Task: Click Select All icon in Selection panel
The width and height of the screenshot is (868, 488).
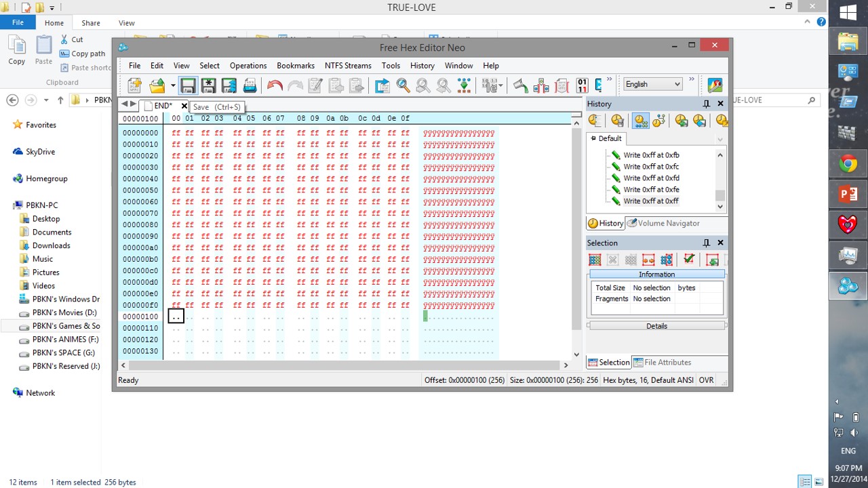Action: [595, 260]
